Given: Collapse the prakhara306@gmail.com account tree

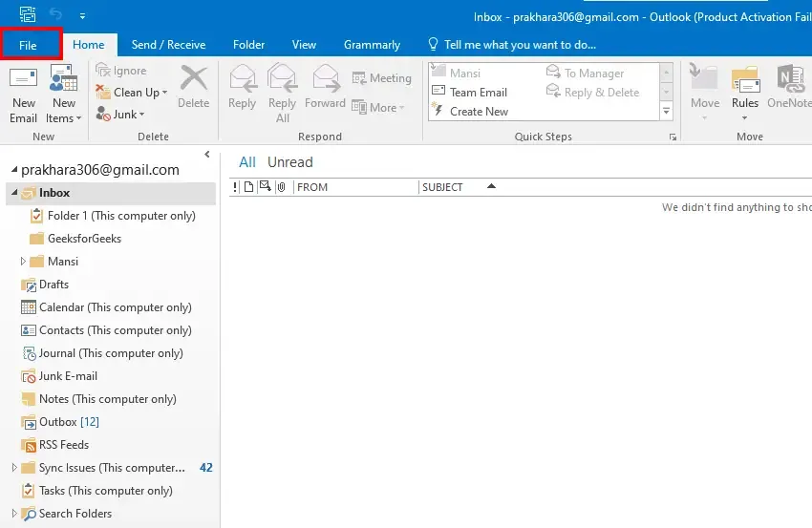Looking at the screenshot, I should (x=14, y=169).
